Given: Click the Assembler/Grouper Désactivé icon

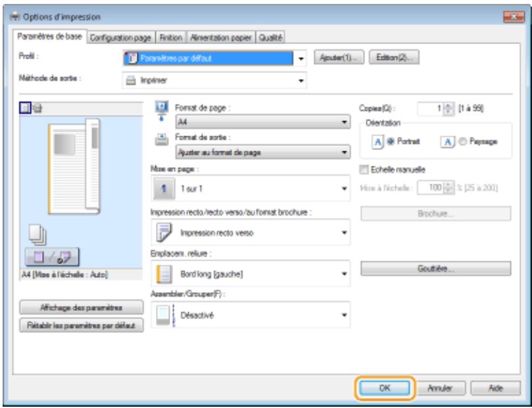Looking at the screenshot, I should point(165,315).
